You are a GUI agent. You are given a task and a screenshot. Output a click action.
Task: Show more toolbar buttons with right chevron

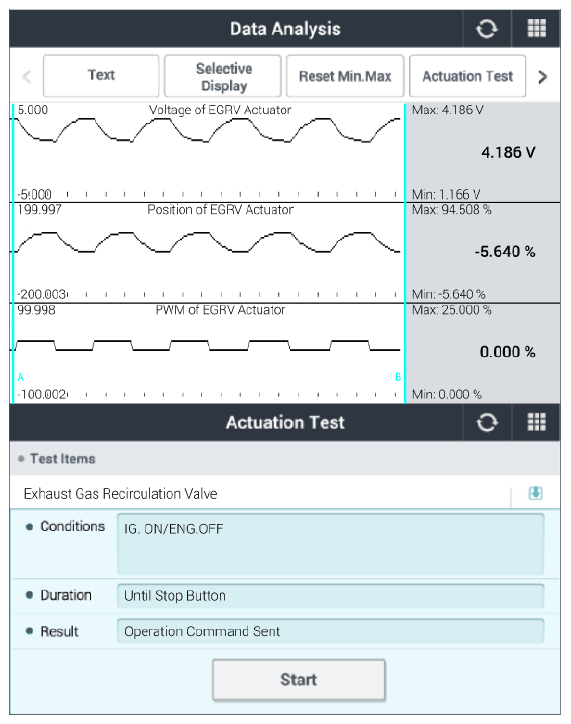click(543, 76)
